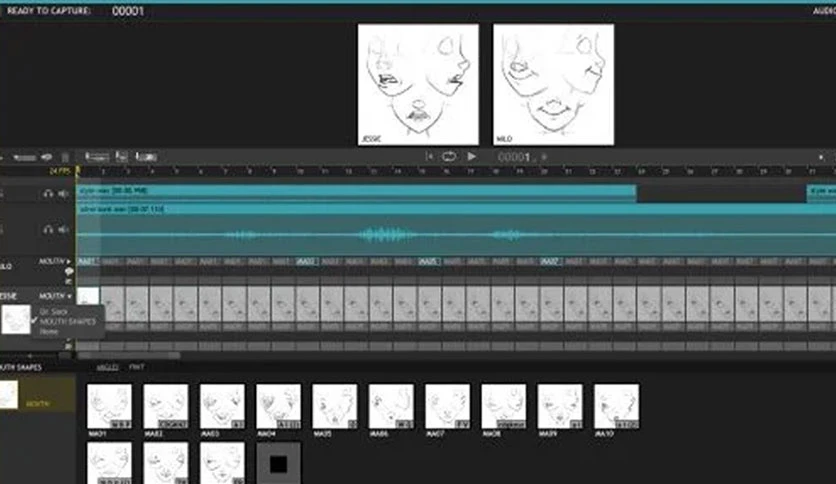Click the yellow playhead marker on the ruler
Viewport: 836px width, 484px height.
(x=77, y=171)
